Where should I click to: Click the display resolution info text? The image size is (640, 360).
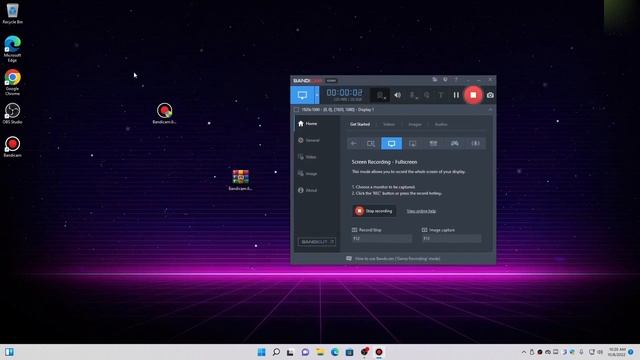coord(338,109)
